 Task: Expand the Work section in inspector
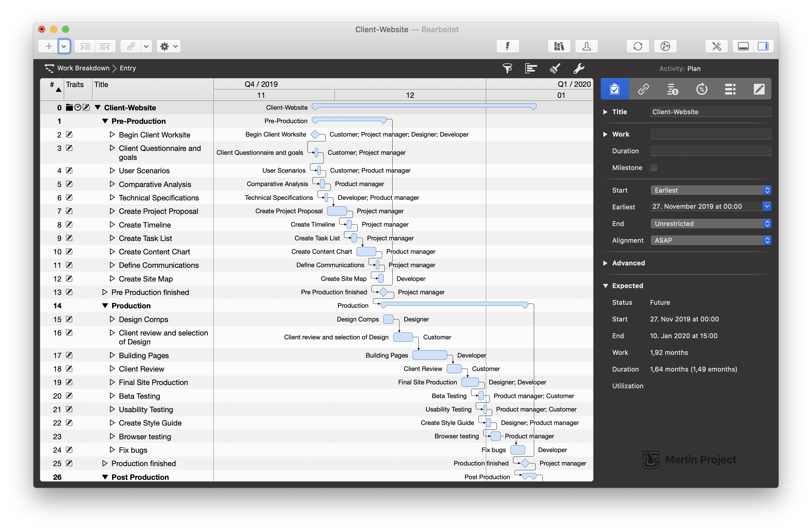[x=605, y=134]
